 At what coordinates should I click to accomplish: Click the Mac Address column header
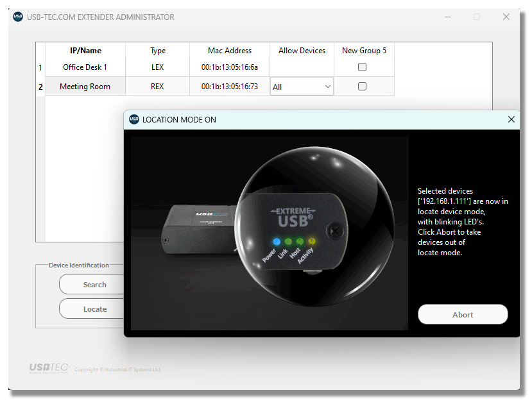(230, 51)
